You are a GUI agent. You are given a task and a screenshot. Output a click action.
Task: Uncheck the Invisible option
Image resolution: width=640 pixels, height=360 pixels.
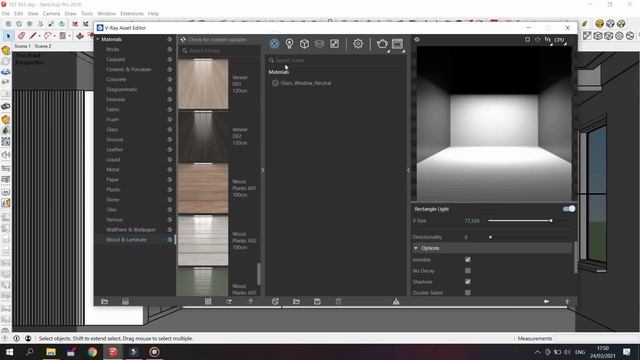(x=468, y=260)
